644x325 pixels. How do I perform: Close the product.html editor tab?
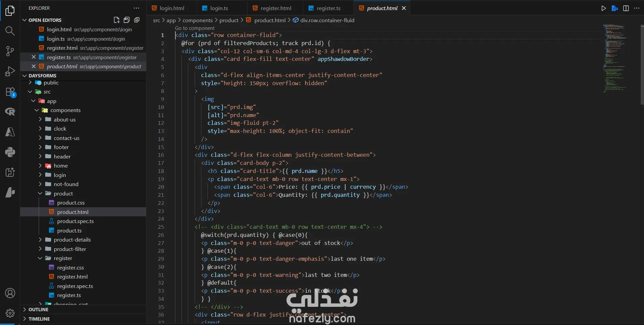404,8
